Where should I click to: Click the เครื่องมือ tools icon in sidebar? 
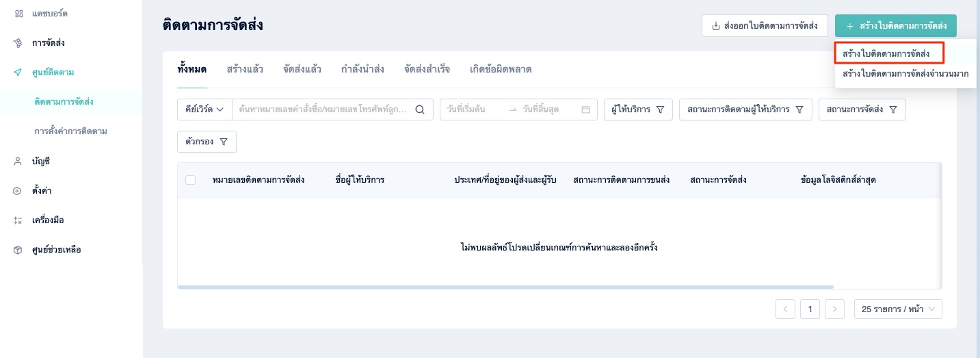[18, 220]
